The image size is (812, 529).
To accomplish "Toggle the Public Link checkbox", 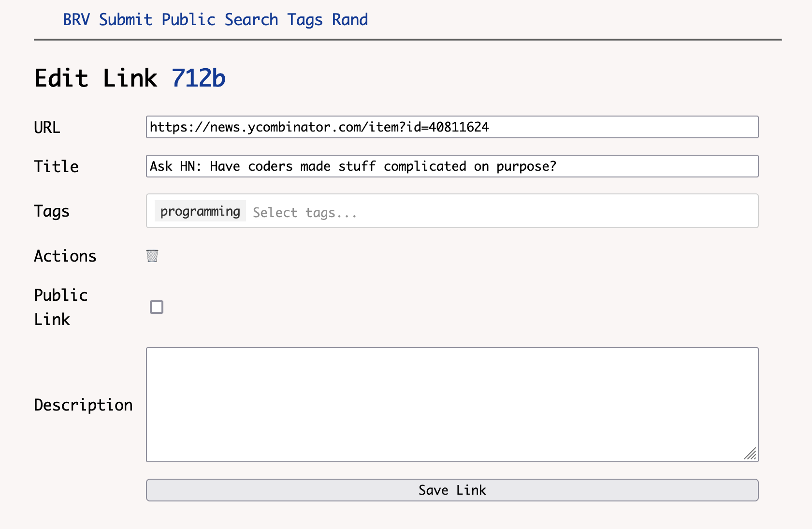I will pyautogui.click(x=157, y=307).
